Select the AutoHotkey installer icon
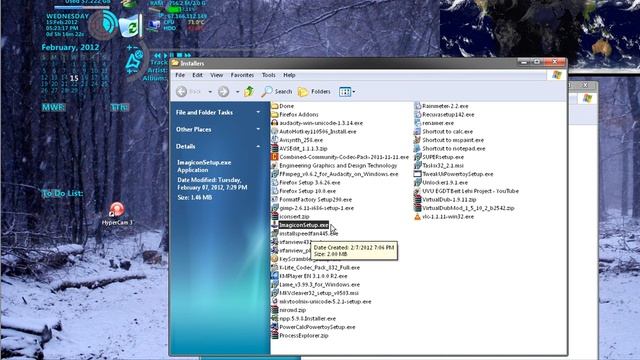 coord(275,131)
